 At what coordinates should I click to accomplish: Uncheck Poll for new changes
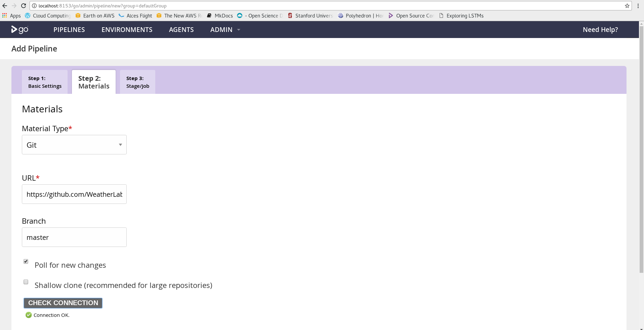coord(26,261)
